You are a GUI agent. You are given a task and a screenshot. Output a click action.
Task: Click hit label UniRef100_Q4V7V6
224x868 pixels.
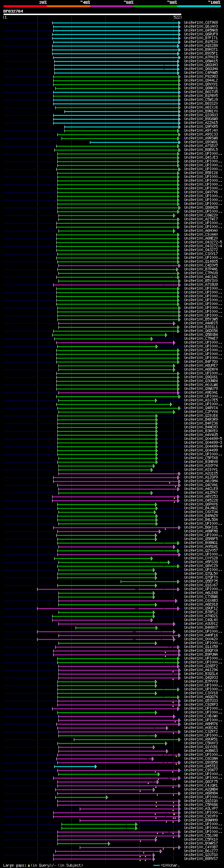pyautogui.click(x=201, y=192)
